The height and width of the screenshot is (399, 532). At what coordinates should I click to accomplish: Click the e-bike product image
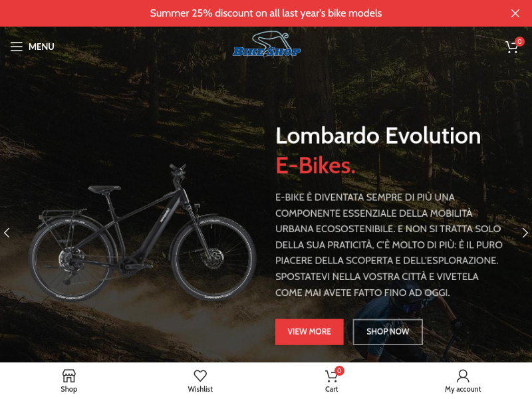coord(142,233)
